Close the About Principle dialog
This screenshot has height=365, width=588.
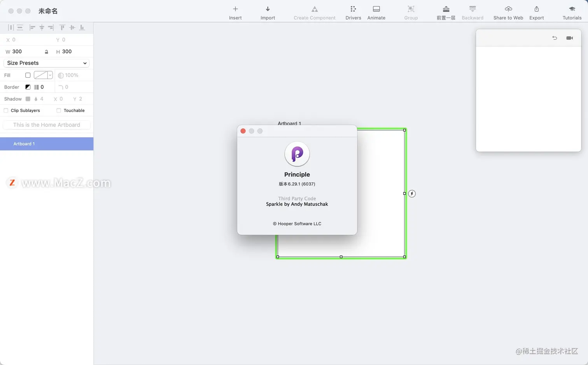tap(243, 131)
